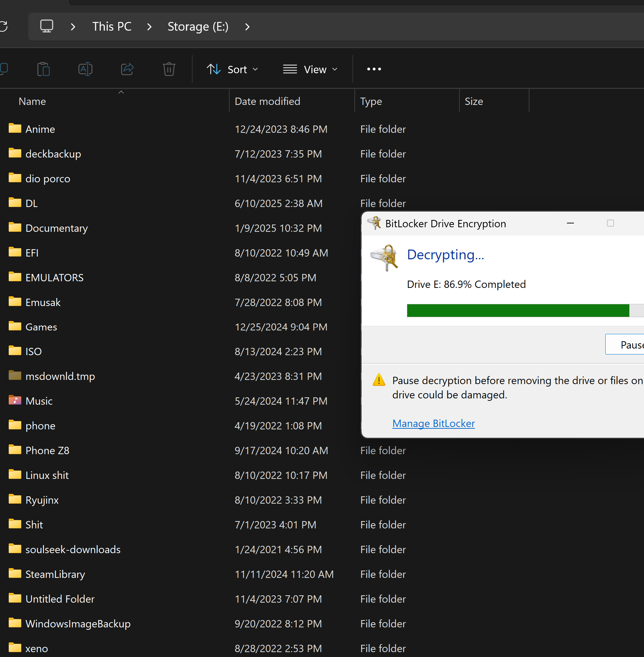Viewport: 644px width, 657px height.
Task: Click the Share icon in toolbar
Action: coord(127,69)
